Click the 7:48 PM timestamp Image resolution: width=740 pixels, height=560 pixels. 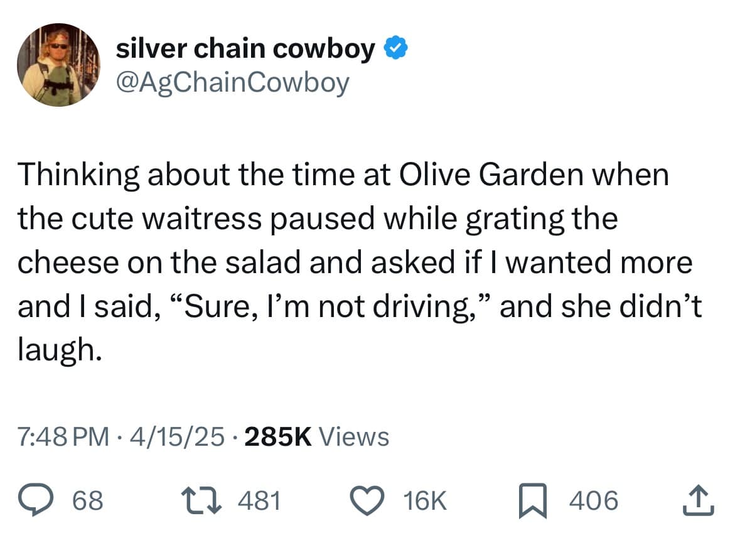63,436
